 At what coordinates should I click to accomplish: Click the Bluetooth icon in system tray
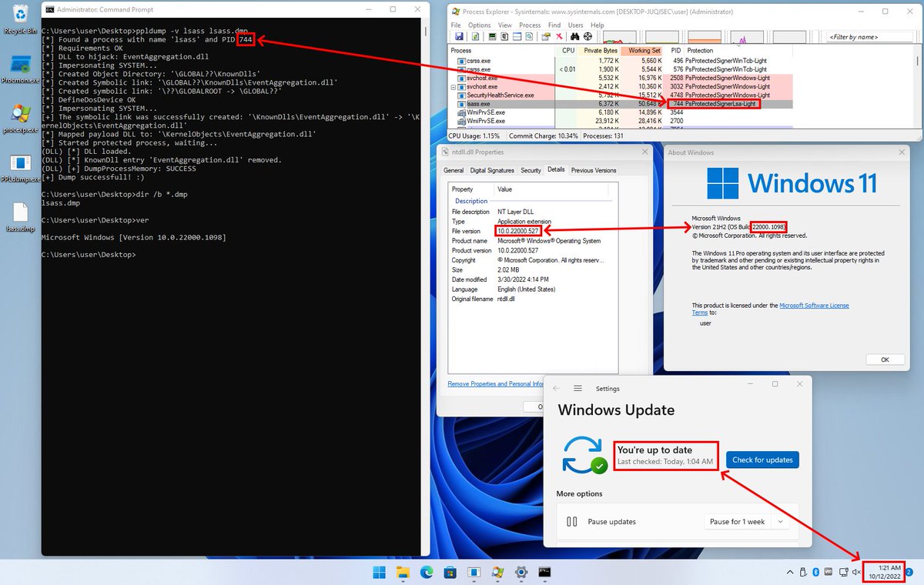pyautogui.click(x=815, y=572)
